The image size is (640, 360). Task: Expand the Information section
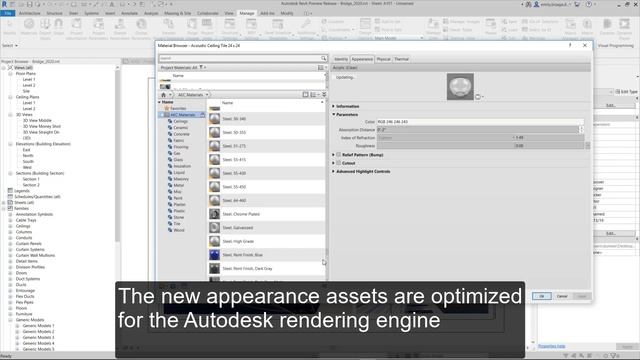click(x=333, y=106)
